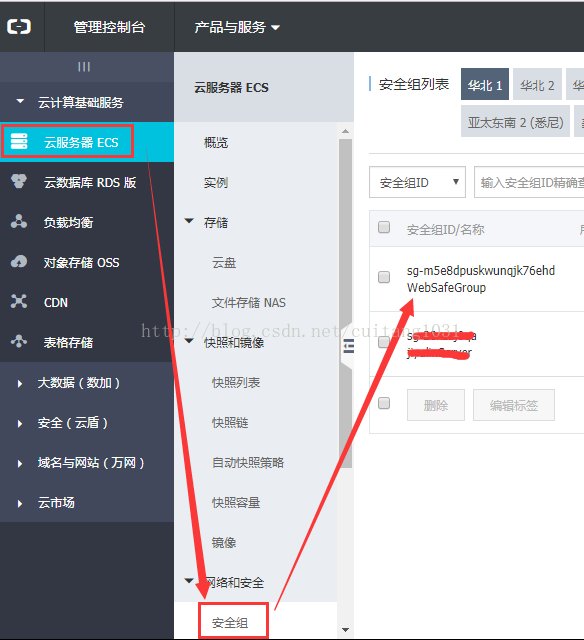Open ECS 实例 page

click(x=216, y=182)
